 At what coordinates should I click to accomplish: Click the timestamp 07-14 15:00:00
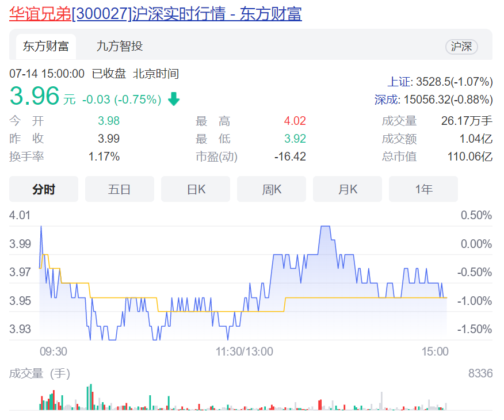pos(47,74)
